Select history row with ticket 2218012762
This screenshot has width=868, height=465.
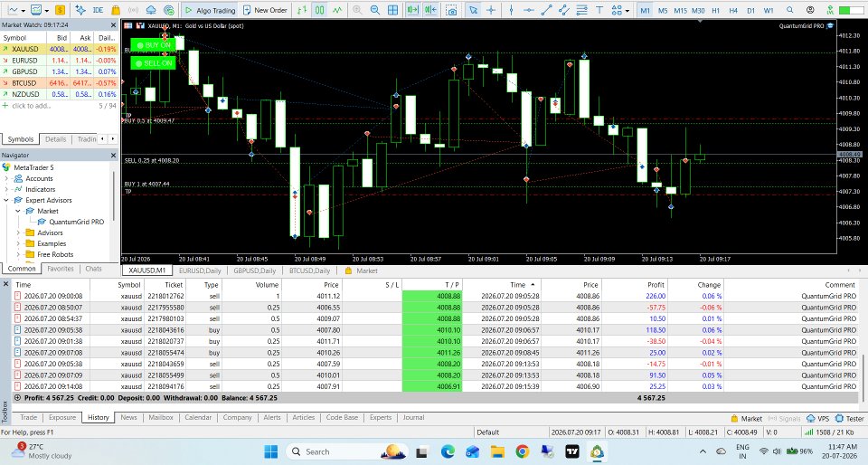tap(435, 296)
